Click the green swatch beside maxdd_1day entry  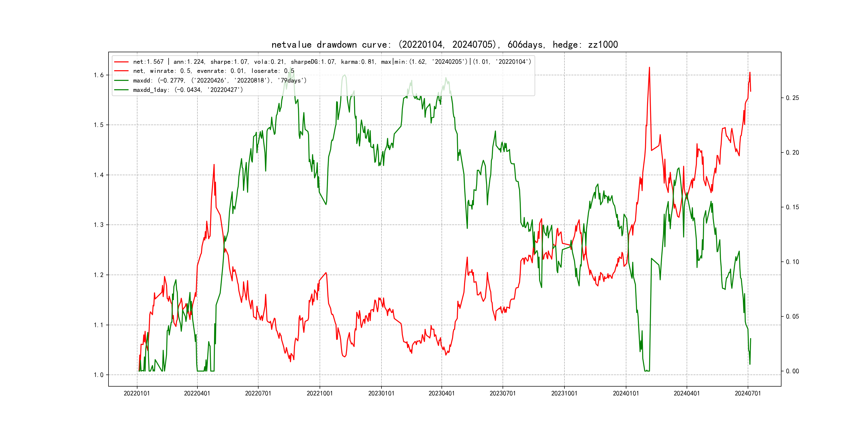pos(121,90)
